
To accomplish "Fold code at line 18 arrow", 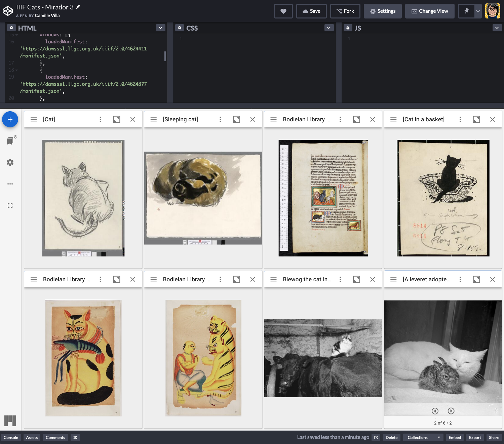I will (x=16, y=70).
